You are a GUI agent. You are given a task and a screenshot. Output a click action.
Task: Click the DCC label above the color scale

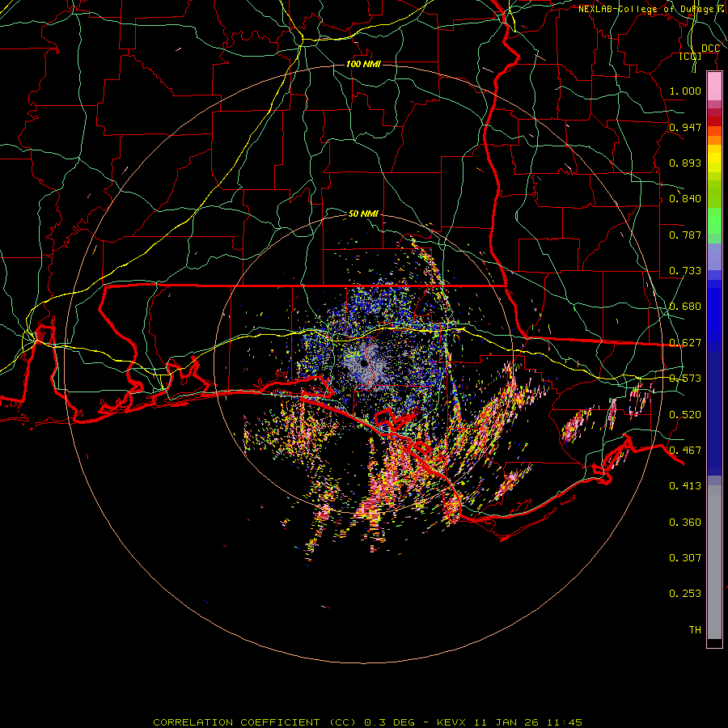coord(710,49)
